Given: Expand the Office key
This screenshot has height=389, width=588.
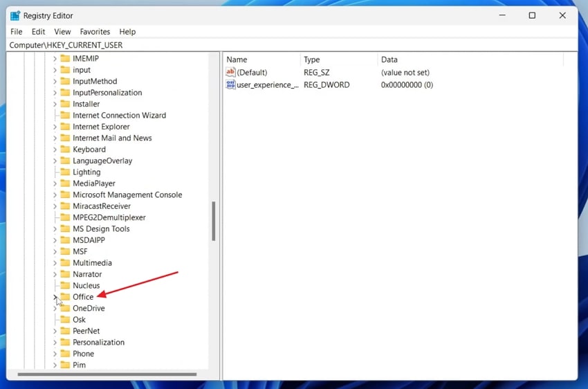Looking at the screenshot, I should [55, 297].
